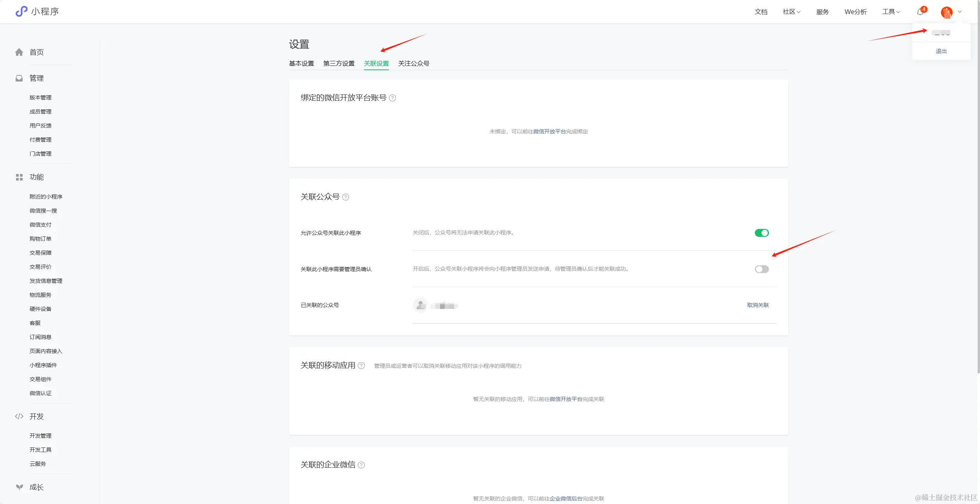
Task: Click the home icon beside 首页
Action: 19,52
